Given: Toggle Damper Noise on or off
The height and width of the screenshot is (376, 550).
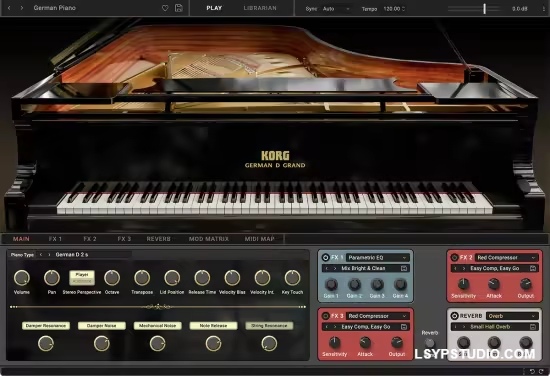Looking at the screenshot, I should (x=101, y=326).
